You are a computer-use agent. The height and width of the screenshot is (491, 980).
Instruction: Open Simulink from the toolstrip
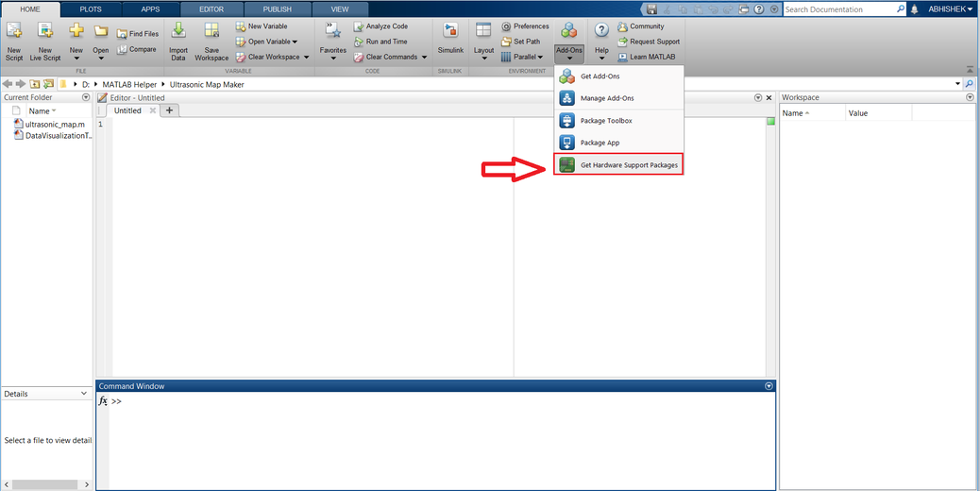450,32
